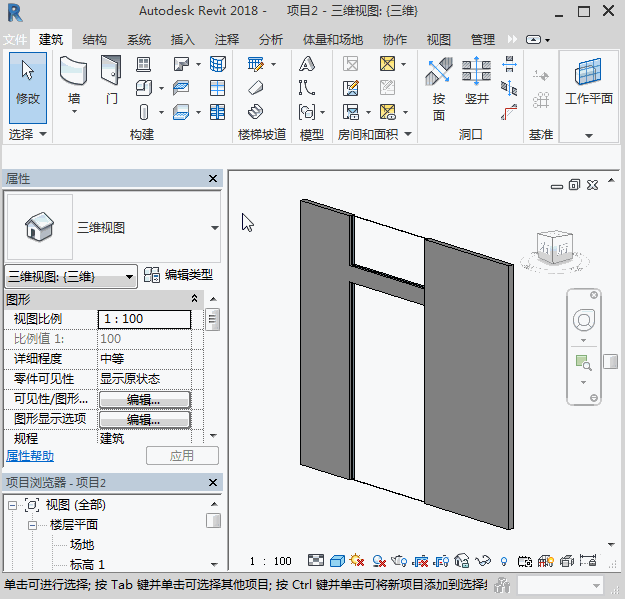The height and width of the screenshot is (599, 625).
Task: Select the 竖井 (Shaft) opening tool
Action: pyautogui.click(x=476, y=80)
